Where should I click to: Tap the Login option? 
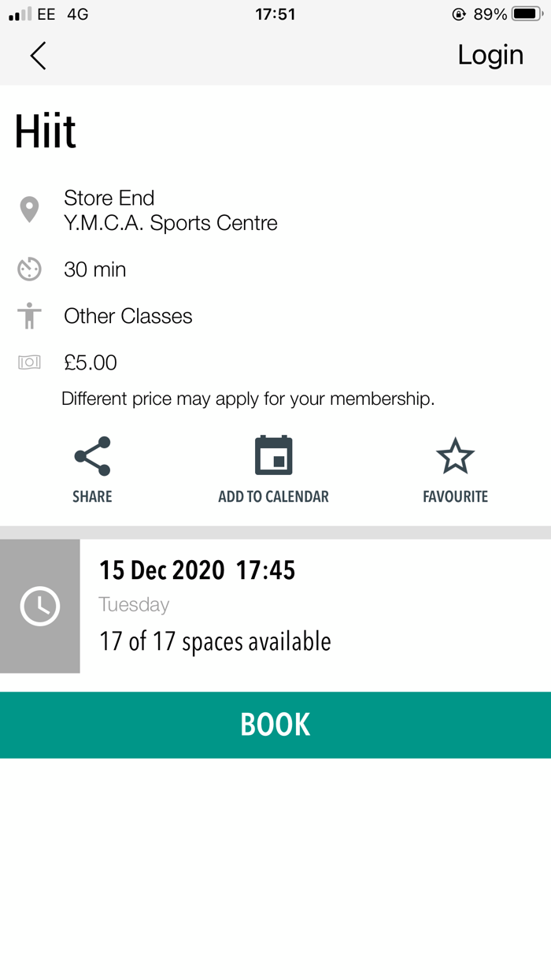(490, 55)
